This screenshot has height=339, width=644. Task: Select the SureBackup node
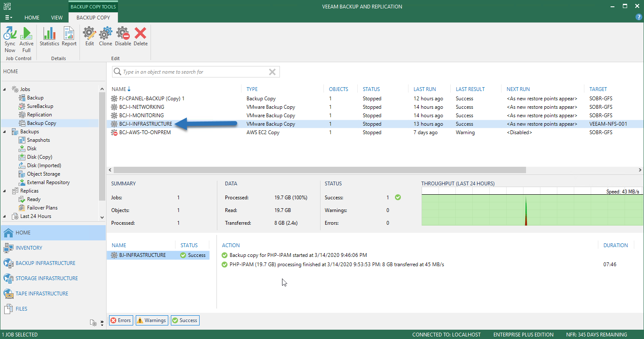coord(40,106)
